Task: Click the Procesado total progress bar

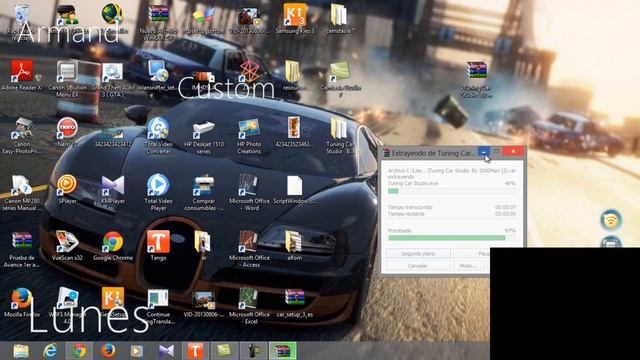Action: (x=451, y=238)
